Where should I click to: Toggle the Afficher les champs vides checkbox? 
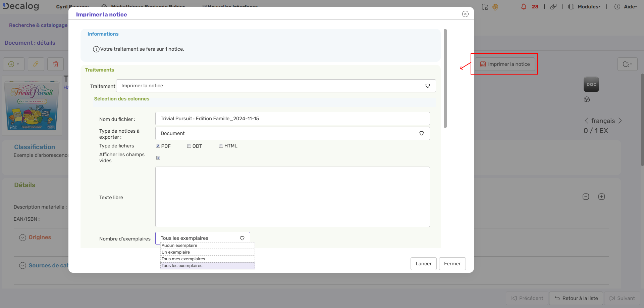[x=158, y=157]
